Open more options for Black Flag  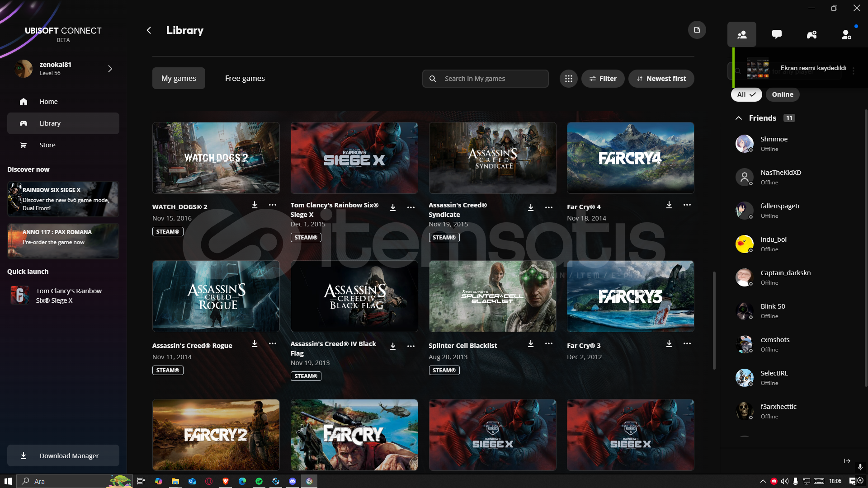coord(411,346)
